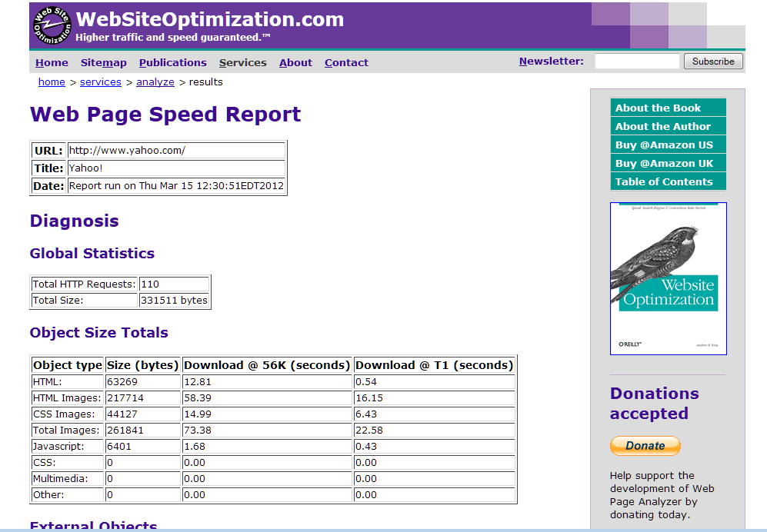
Task: Open the Services menu link
Action: click(x=242, y=62)
